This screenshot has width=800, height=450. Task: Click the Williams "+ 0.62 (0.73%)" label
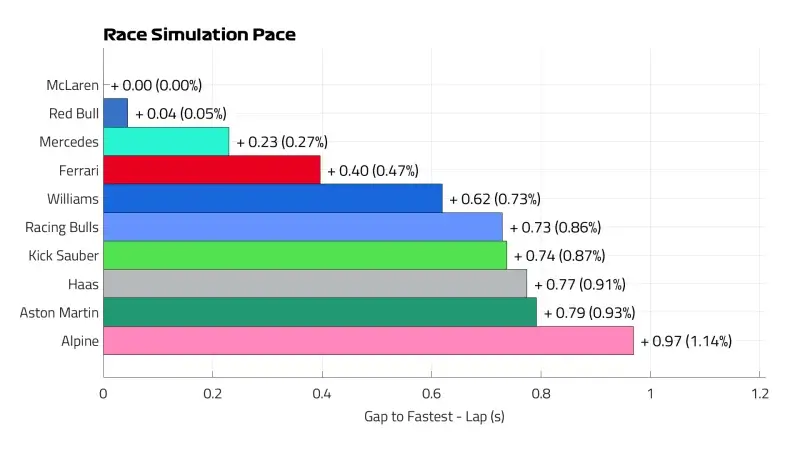coord(495,199)
